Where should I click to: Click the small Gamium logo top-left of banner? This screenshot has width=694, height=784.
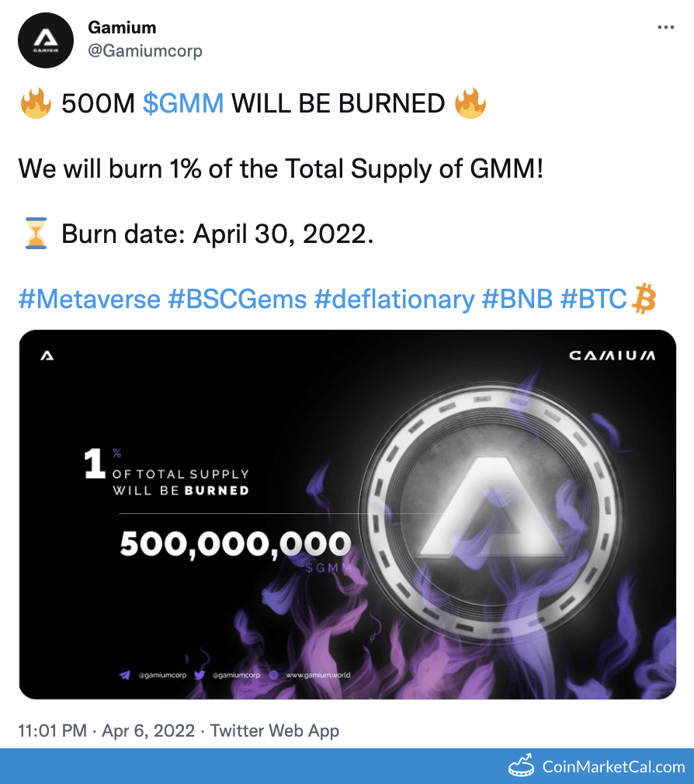click(x=47, y=356)
